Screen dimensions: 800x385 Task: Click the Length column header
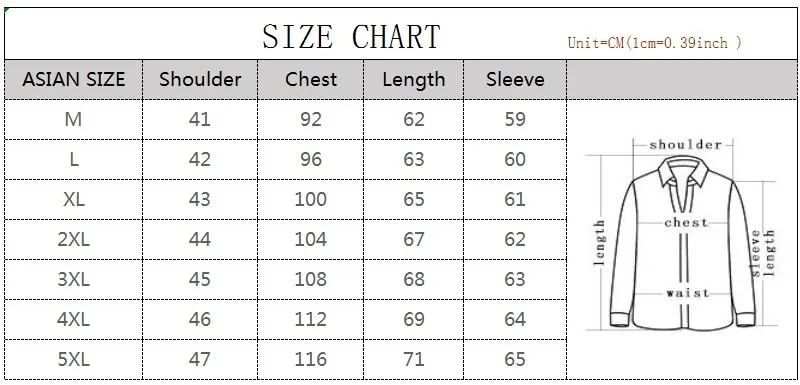414,80
